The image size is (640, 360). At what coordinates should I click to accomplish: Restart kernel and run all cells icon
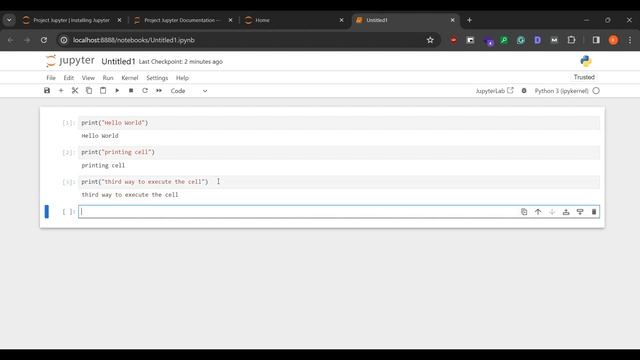pyautogui.click(x=159, y=91)
